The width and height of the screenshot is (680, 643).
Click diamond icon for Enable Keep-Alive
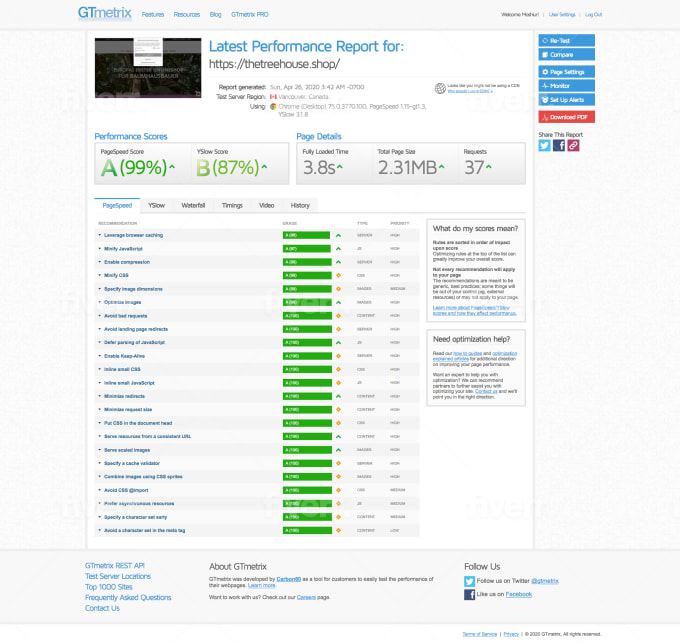tap(338, 356)
